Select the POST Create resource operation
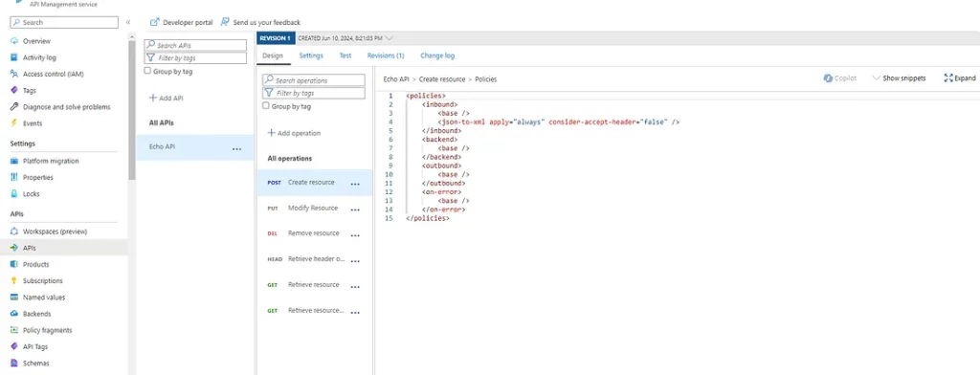Image resolution: width=980 pixels, height=375 pixels. pyautogui.click(x=314, y=183)
